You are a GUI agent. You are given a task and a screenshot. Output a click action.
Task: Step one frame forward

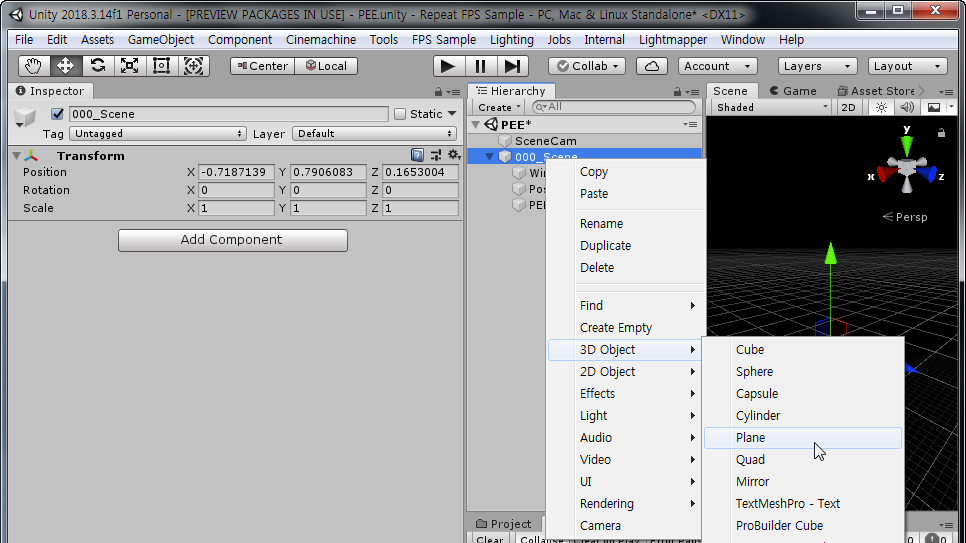pyautogui.click(x=512, y=66)
